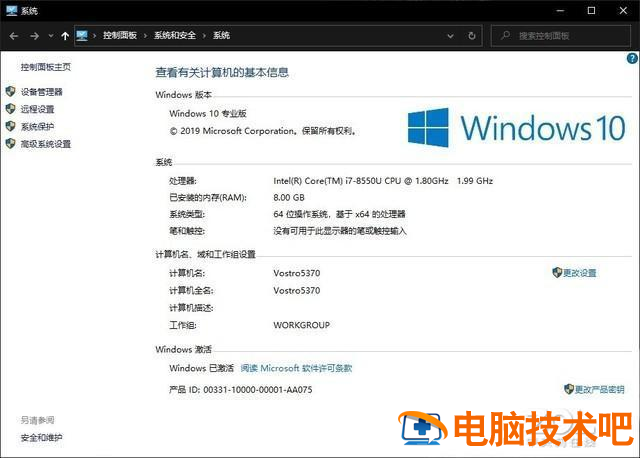
Task: Open the recent locations chevron
Action: pos(51,36)
